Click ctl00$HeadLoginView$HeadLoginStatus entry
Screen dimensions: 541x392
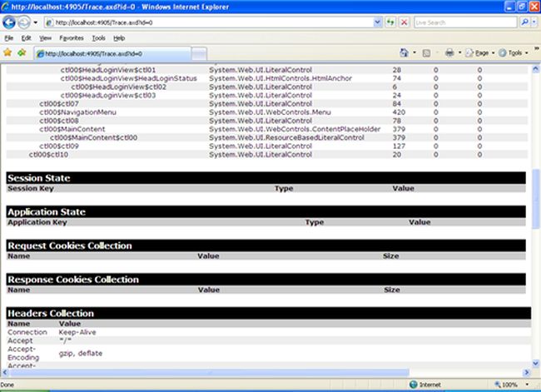129,78
